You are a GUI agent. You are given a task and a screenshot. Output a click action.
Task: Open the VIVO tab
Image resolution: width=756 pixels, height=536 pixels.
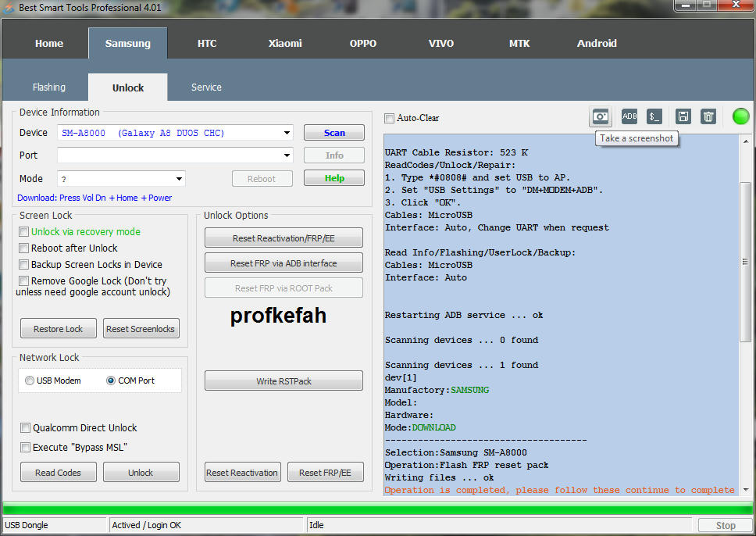click(441, 44)
